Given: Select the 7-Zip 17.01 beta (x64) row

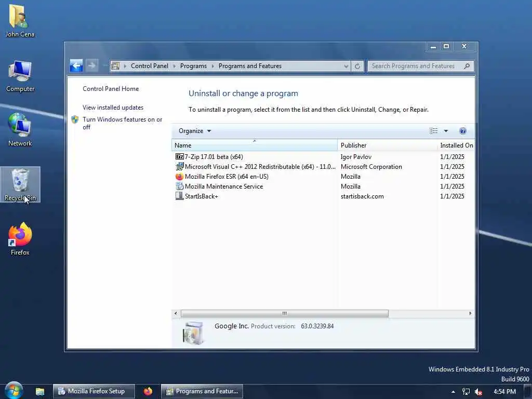Looking at the screenshot, I should 323,156.
